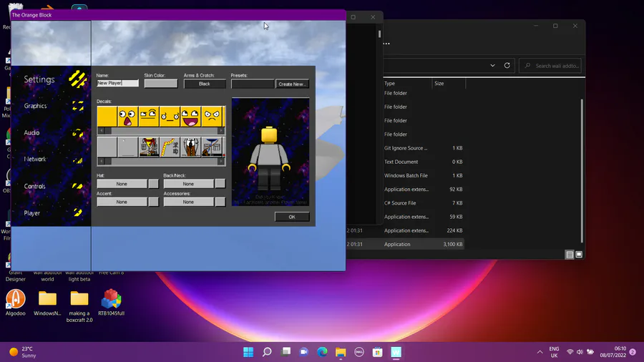
Task: Pick the angry frowning face decal
Action: pyautogui.click(x=212, y=117)
